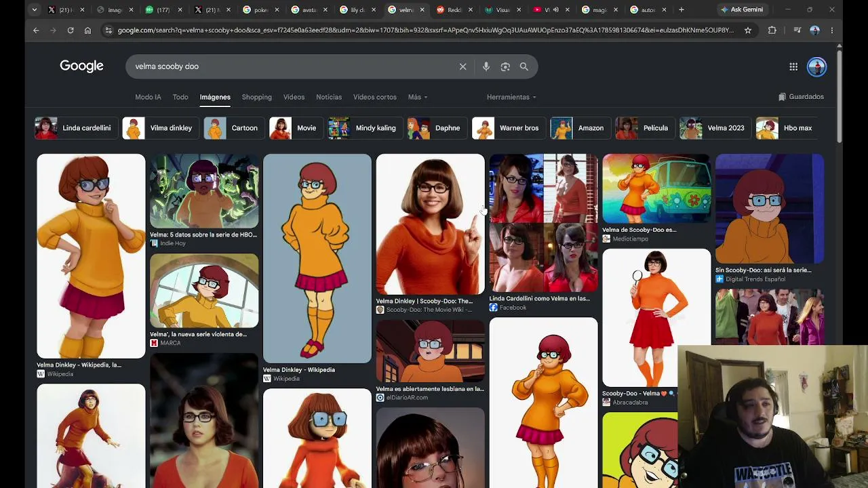Open the Google apps grid

793,66
